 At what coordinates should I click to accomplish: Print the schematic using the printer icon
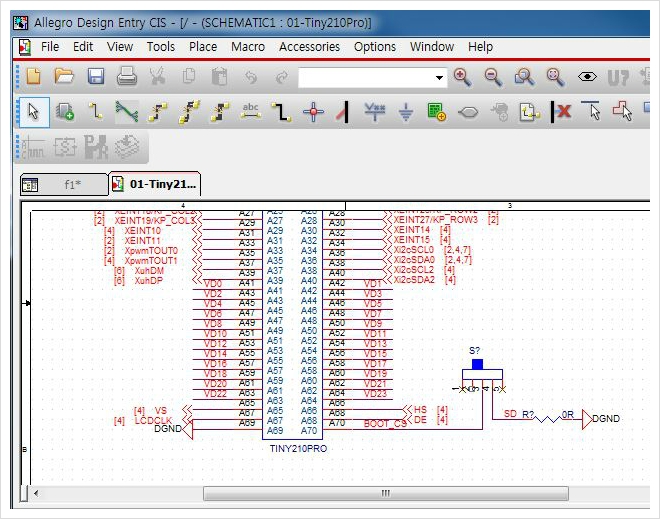click(x=127, y=77)
